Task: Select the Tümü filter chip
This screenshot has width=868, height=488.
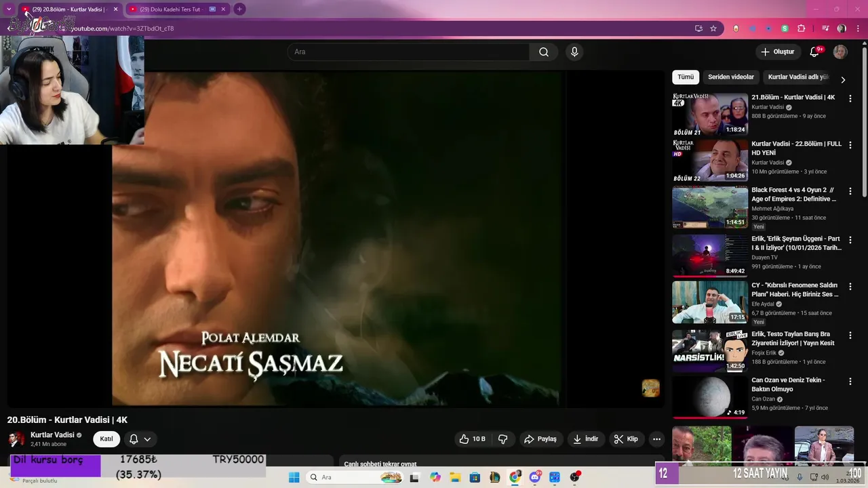Action: pos(686,77)
